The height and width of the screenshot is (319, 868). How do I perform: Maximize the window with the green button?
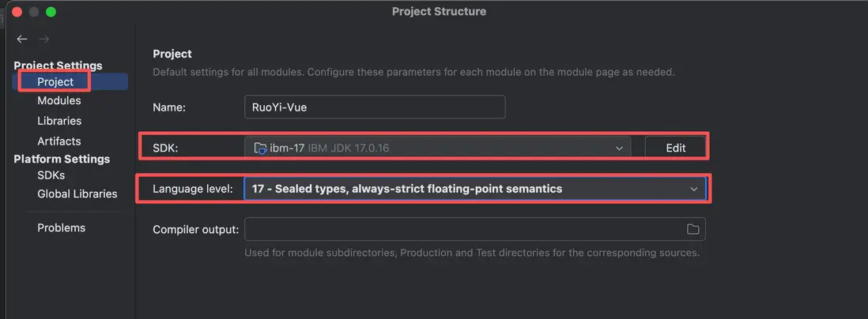51,12
